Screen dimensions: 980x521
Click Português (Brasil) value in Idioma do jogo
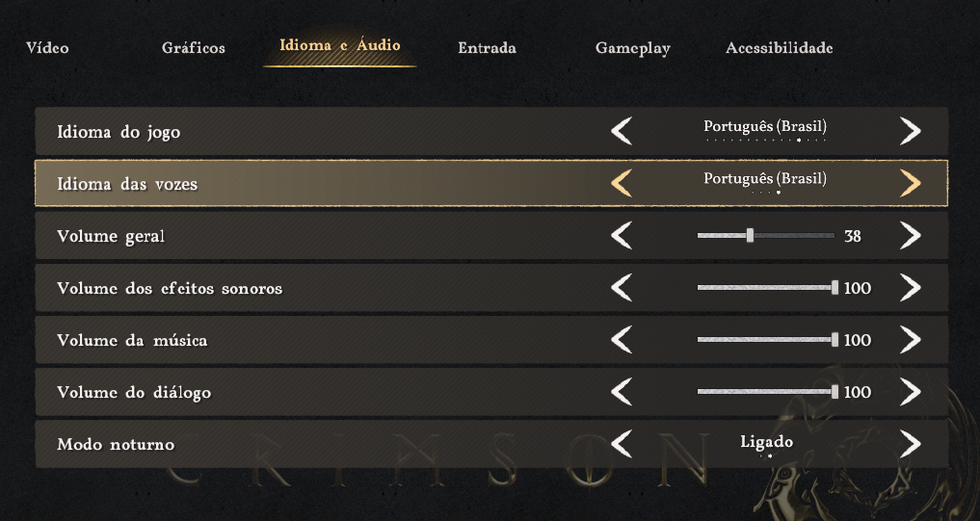point(765,127)
